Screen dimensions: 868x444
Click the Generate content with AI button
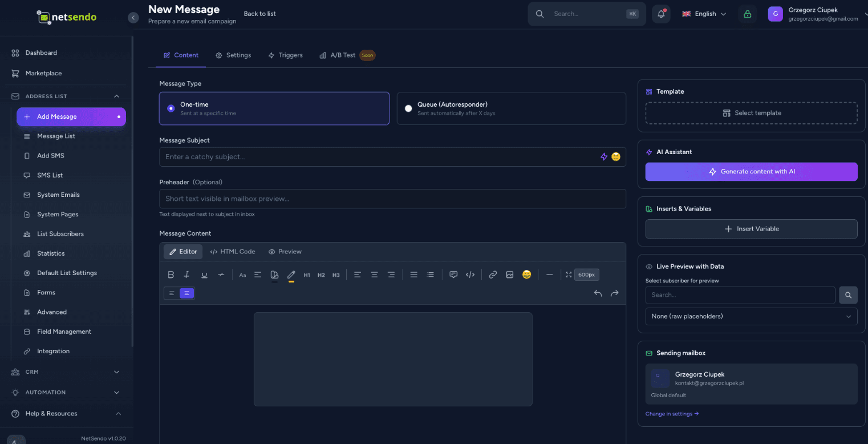point(751,171)
